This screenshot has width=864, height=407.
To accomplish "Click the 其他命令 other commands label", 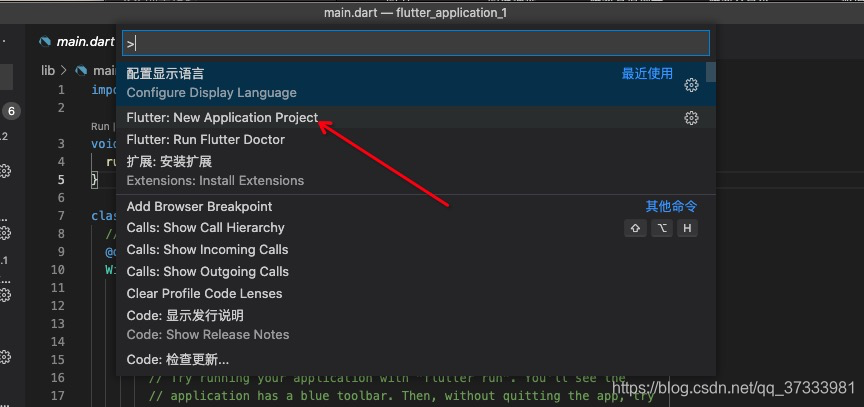I will click(671, 207).
